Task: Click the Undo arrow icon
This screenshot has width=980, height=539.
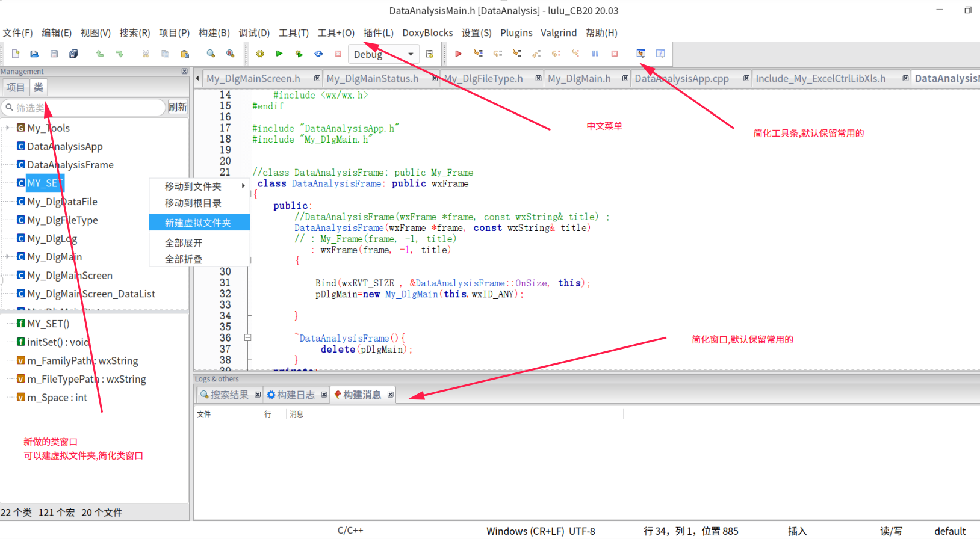Action: pyautogui.click(x=100, y=54)
